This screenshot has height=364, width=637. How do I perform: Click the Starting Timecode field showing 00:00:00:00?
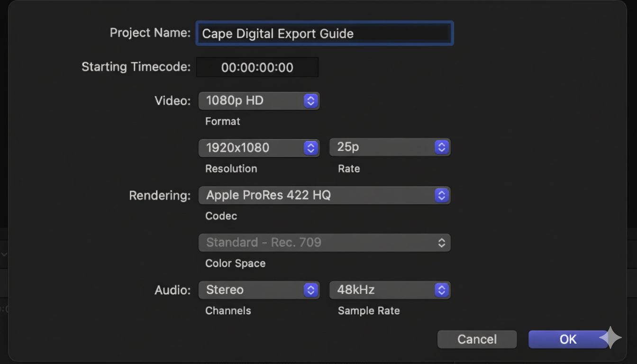tap(257, 67)
